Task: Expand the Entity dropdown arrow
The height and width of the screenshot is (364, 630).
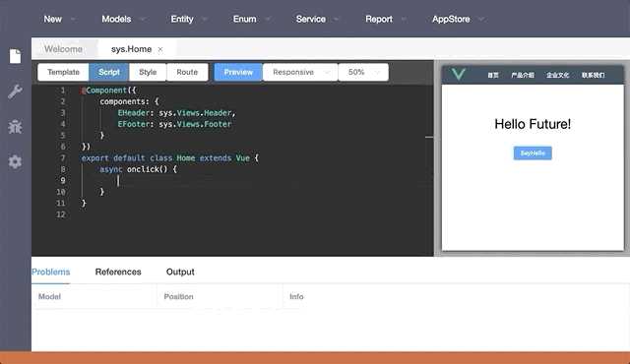Action: (204, 20)
